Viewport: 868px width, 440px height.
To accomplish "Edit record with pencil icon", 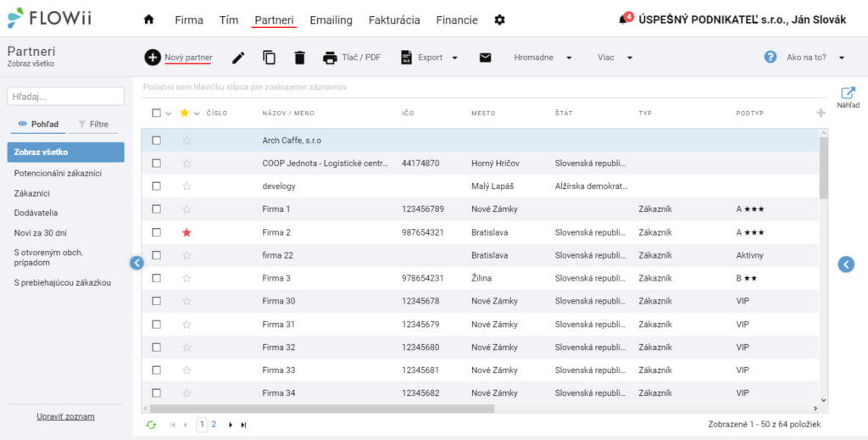I will click(238, 58).
